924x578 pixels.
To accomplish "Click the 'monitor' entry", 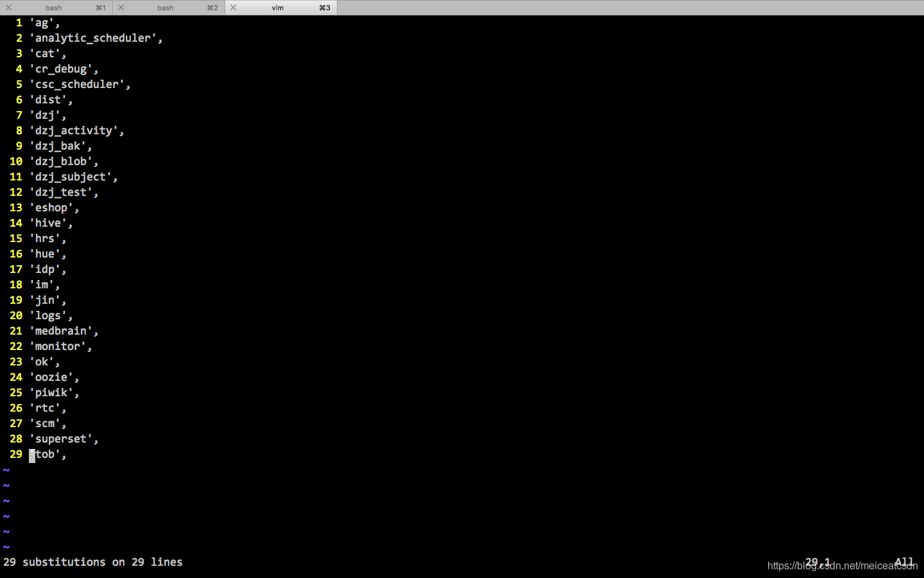I will tap(60, 347).
